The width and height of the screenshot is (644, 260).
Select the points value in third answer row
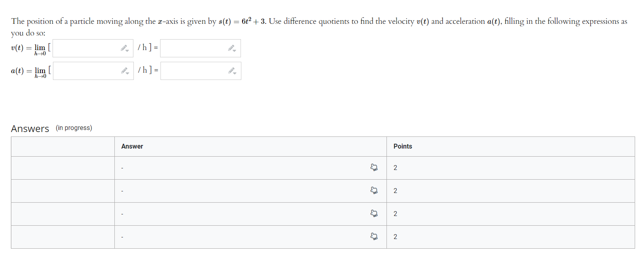[395, 214]
